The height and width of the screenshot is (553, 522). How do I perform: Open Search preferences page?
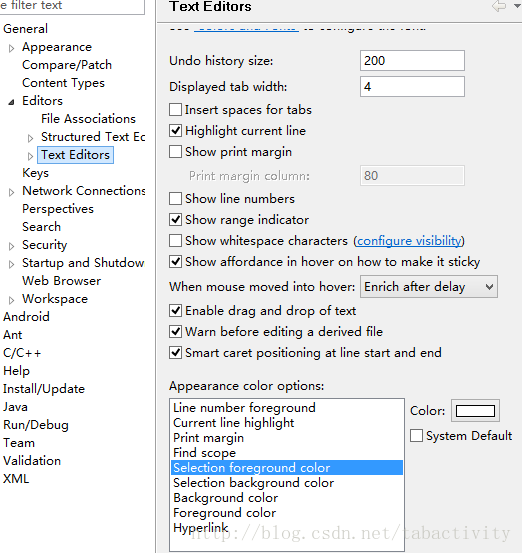point(41,227)
